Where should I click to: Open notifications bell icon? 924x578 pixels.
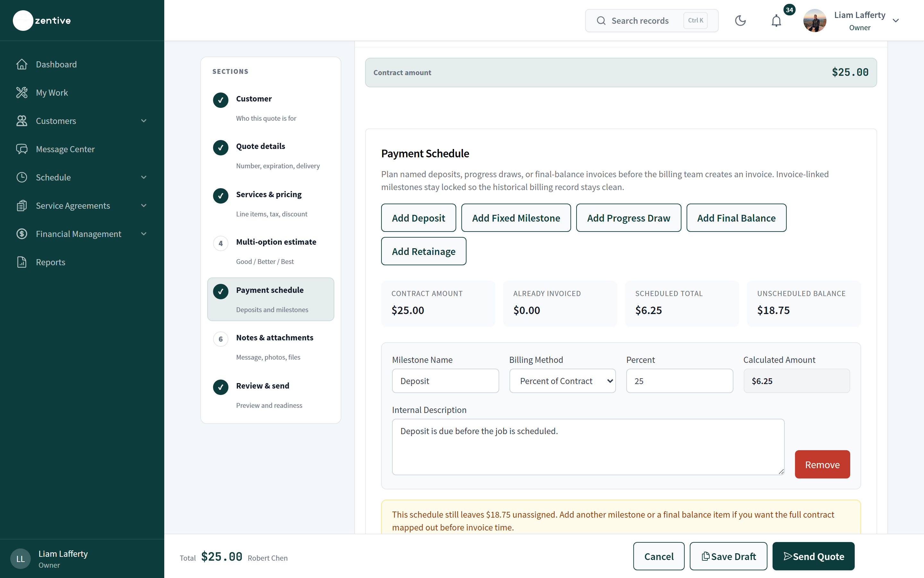[776, 21]
